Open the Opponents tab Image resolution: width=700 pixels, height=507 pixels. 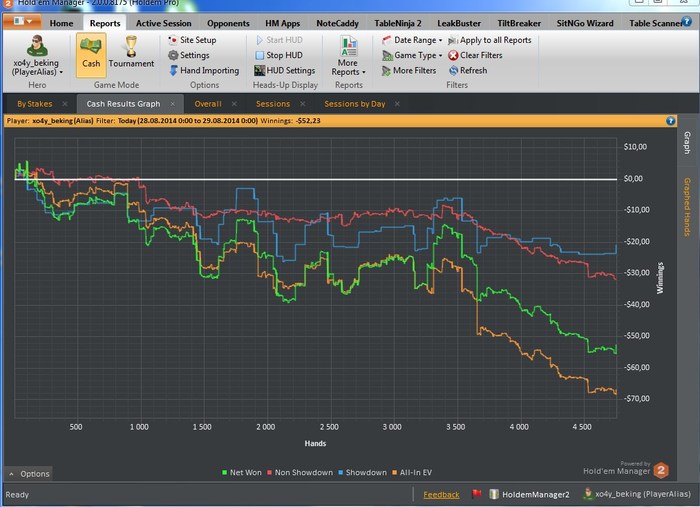[228, 23]
